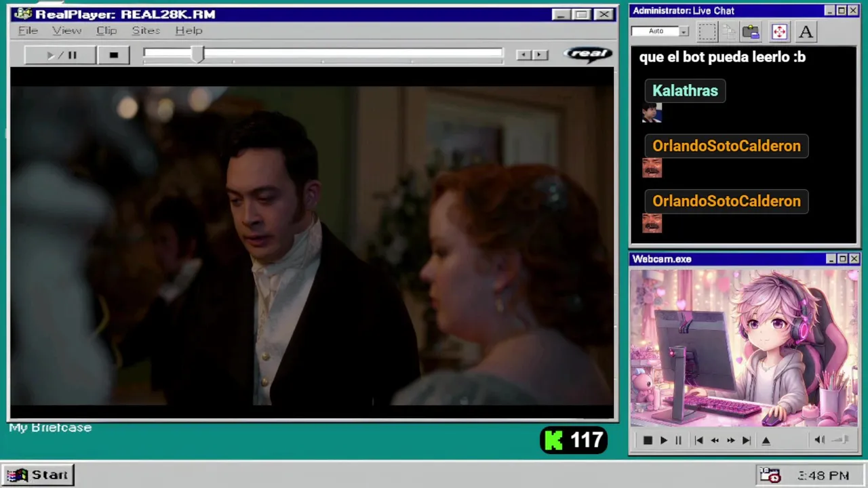Click the letter A font icon

click(x=806, y=31)
